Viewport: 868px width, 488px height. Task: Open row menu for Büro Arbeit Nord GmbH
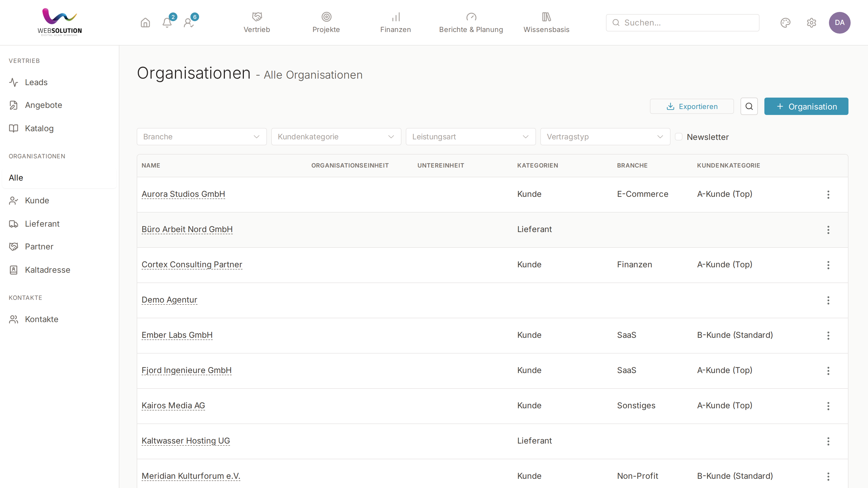pos(828,230)
